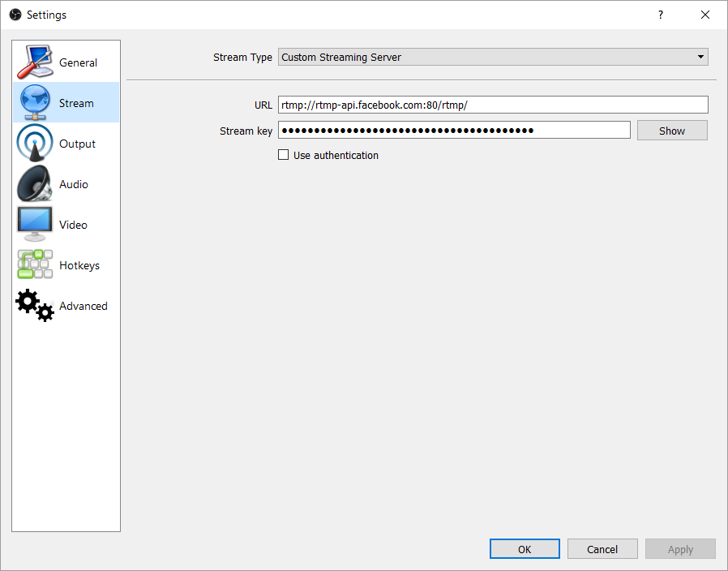Click the Advanced gears icon
Viewport: 728px width, 571px height.
tap(35, 306)
